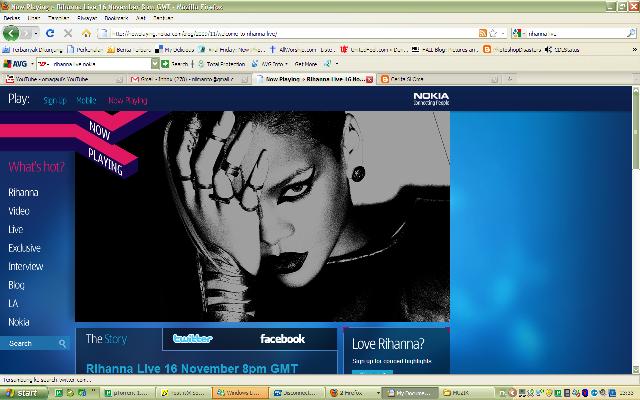Click the page vertical scrollbar thumb
This screenshot has height=400, width=640.
[636, 131]
